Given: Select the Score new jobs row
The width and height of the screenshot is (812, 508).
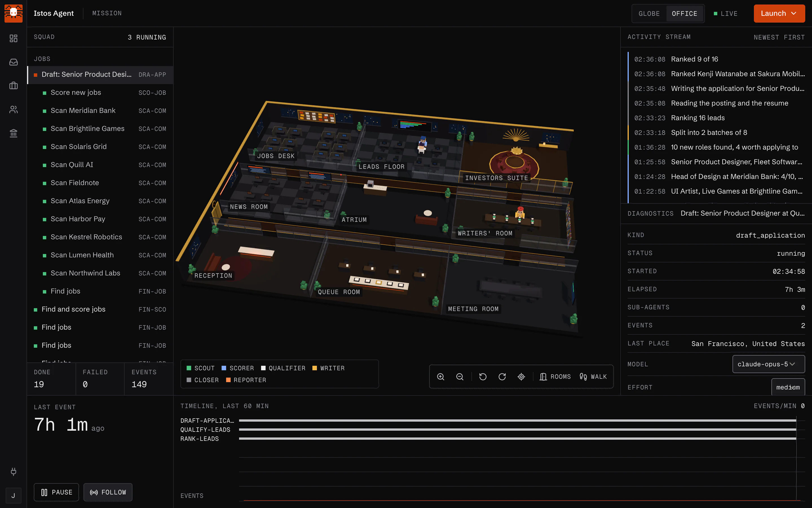Looking at the screenshot, I should tap(100, 93).
